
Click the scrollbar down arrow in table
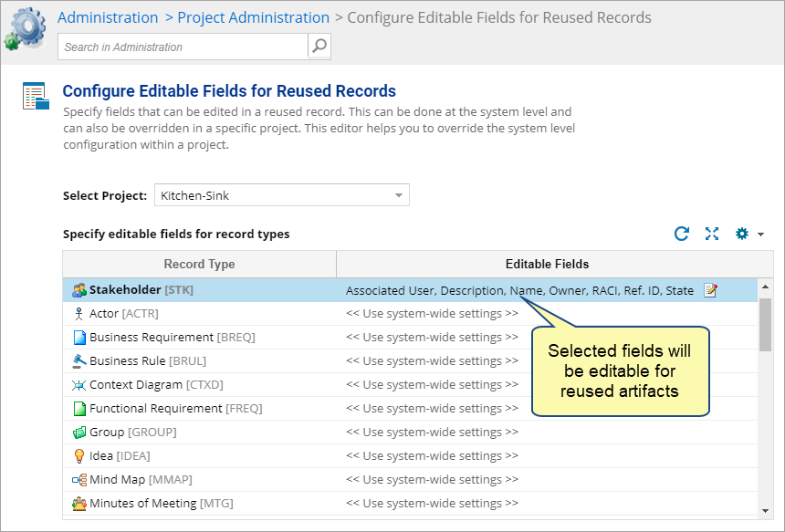[x=765, y=510]
